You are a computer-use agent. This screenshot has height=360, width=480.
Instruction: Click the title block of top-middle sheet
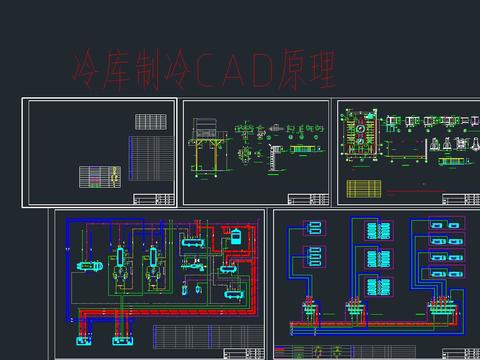(x=308, y=199)
